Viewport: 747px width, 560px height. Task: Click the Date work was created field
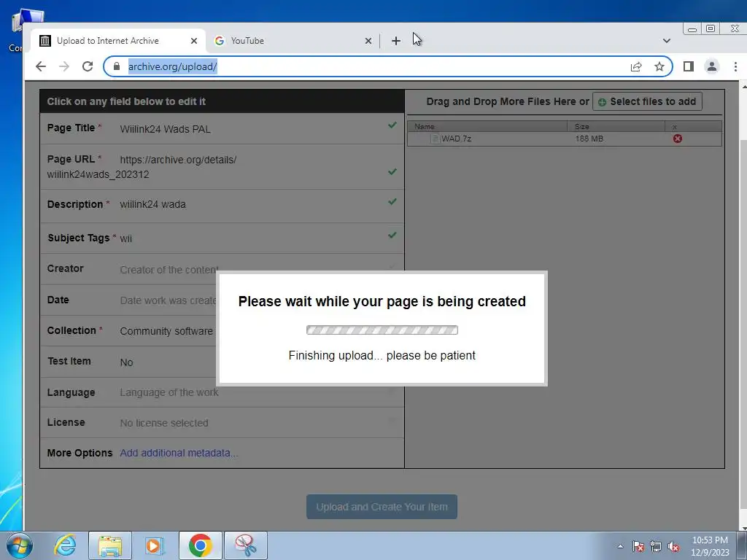click(169, 300)
